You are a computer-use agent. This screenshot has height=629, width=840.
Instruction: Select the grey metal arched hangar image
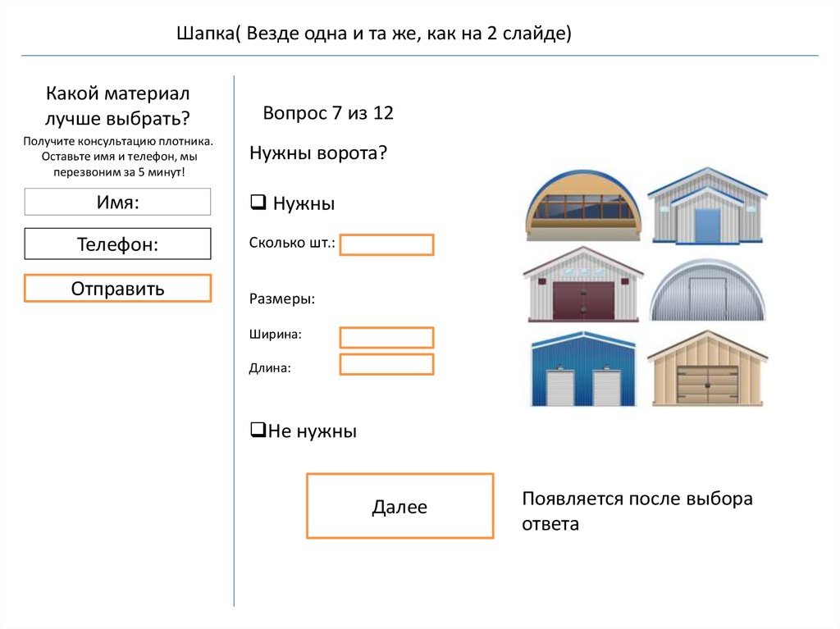pos(707,289)
